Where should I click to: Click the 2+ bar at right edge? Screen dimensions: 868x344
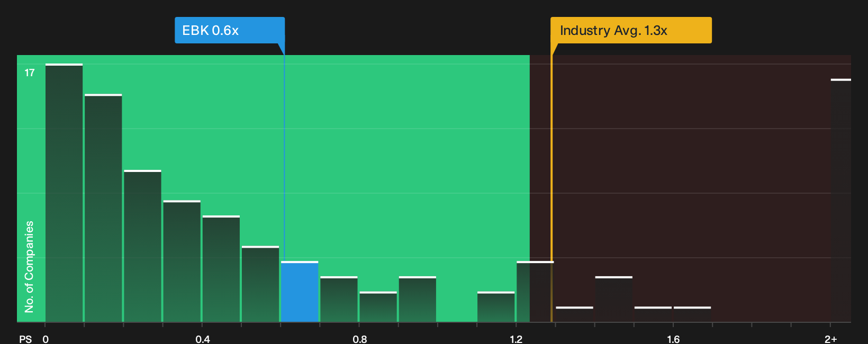(841, 201)
